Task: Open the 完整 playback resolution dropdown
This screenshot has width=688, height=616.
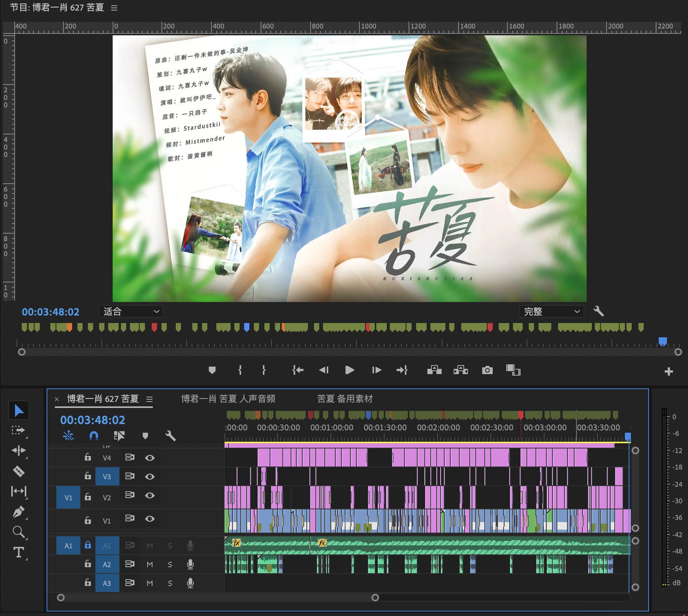Action: pyautogui.click(x=551, y=311)
